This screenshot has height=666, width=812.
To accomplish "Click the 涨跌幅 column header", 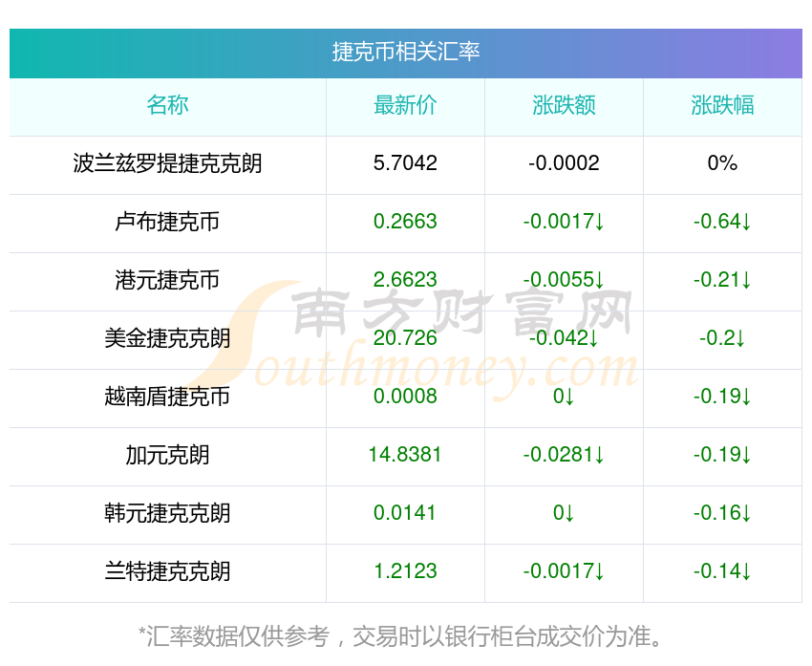I will (x=722, y=105).
